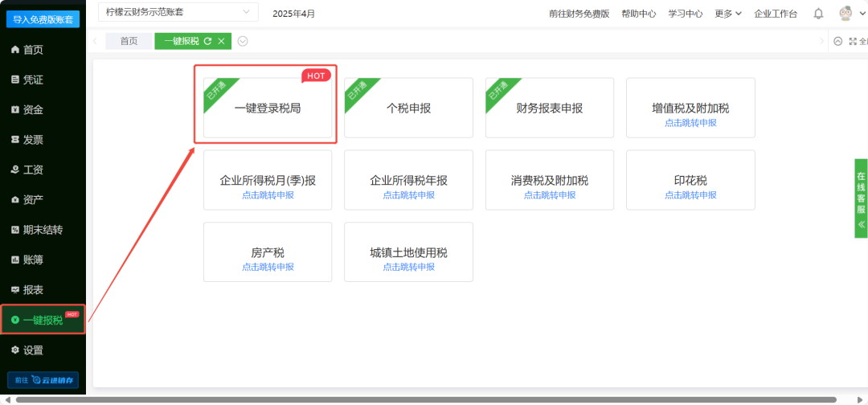This screenshot has width=868, height=405.
Task: Click 点击跳转申报 under 房产税
Action: 268,267
